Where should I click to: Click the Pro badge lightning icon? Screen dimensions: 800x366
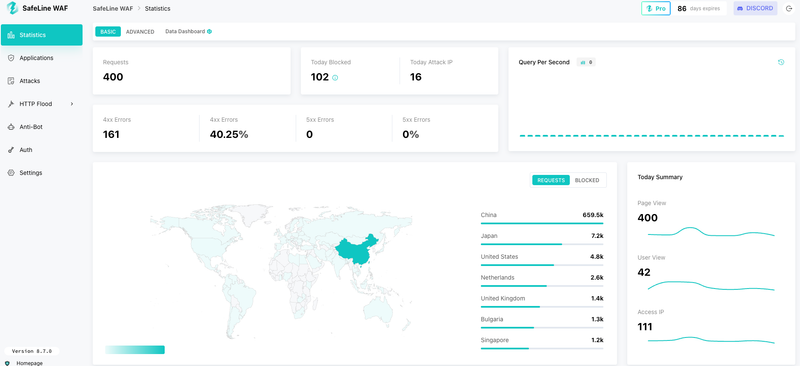pos(649,9)
